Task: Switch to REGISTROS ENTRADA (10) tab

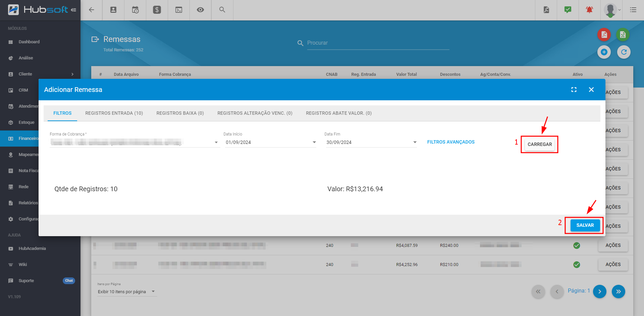Action: click(114, 113)
